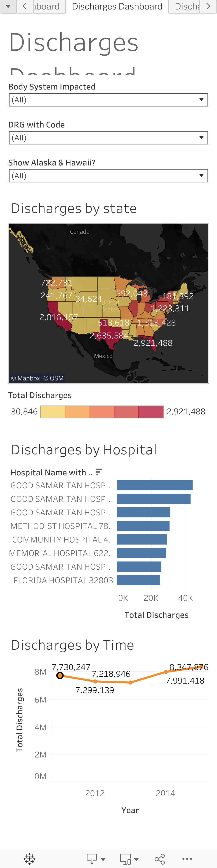The height and width of the screenshot is (868, 217).
Task: Click the sort icon beside Hospital Name
Action: pyautogui.click(x=99, y=472)
